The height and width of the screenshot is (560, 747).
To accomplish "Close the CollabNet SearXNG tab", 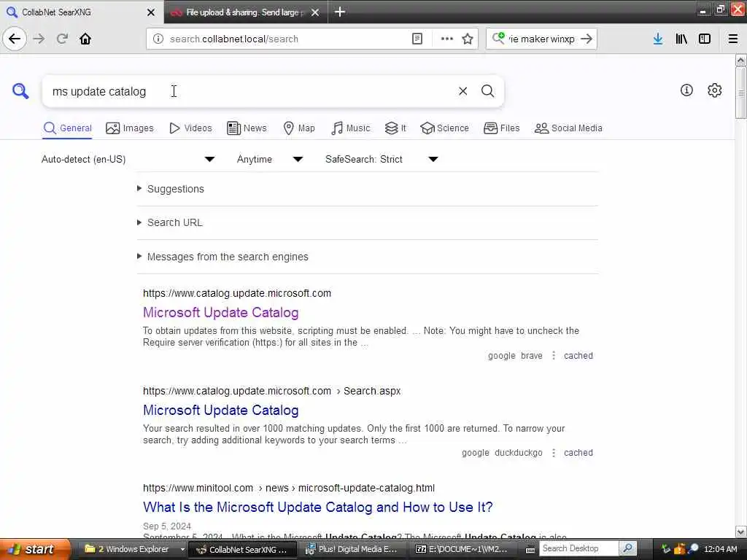I will click(x=151, y=12).
